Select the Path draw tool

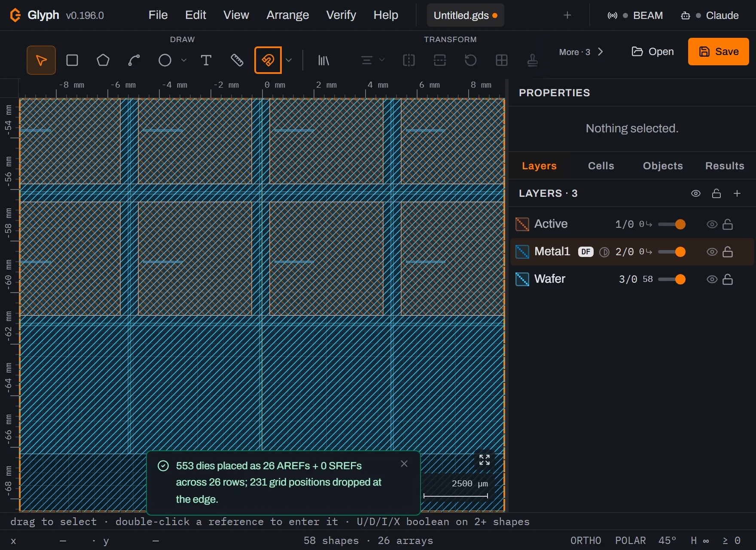[x=134, y=60]
